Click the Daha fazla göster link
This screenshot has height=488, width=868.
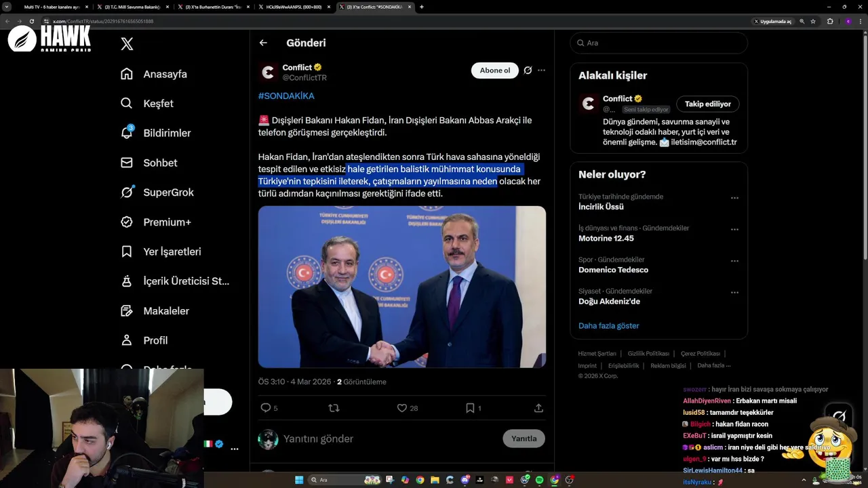pyautogui.click(x=608, y=326)
